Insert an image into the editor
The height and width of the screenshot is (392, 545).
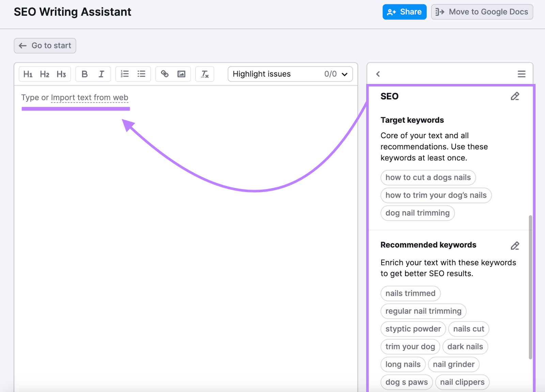click(x=181, y=74)
